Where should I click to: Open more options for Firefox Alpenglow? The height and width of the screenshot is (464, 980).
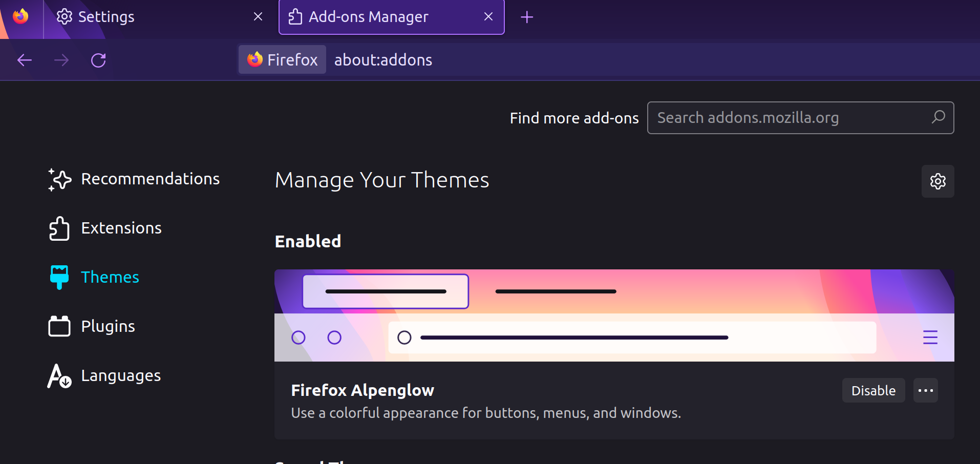click(926, 390)
